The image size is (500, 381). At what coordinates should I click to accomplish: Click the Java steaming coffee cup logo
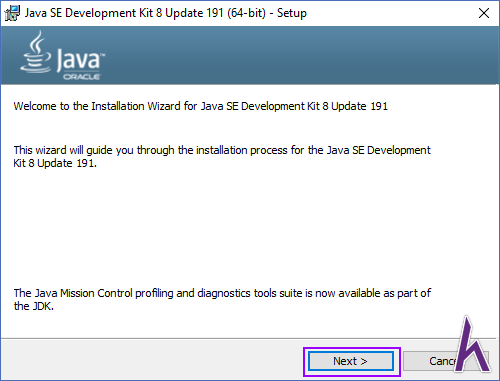coord(36,52)
